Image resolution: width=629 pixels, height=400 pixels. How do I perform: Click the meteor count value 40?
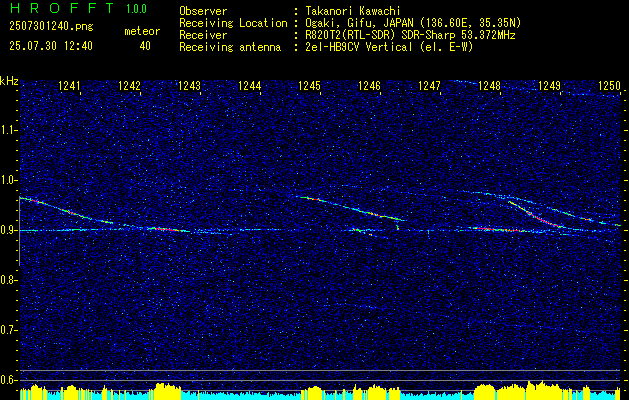pos(145,46)
